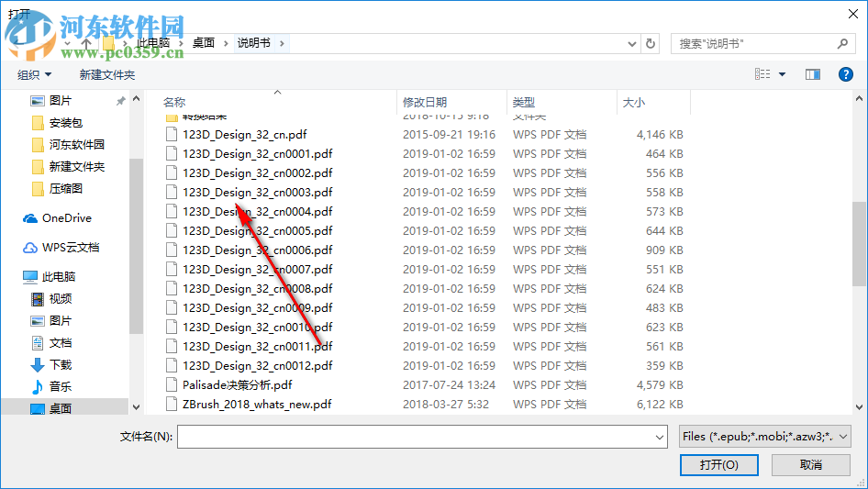The image size is (868, 489).
Task: Select file 123D_Design_32_cn0001.pdf
Action: (x=258, y=154)
